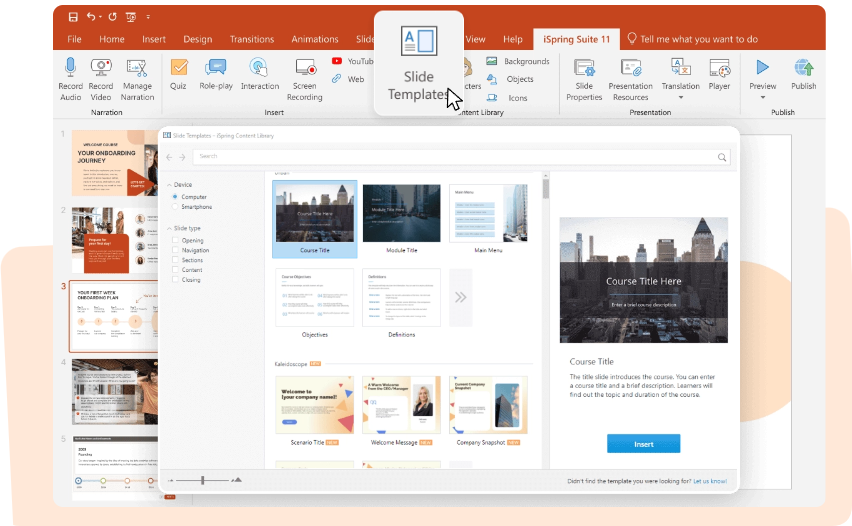Select the Definitions template
The image size is (852, 526).
[x=402, y=303]
